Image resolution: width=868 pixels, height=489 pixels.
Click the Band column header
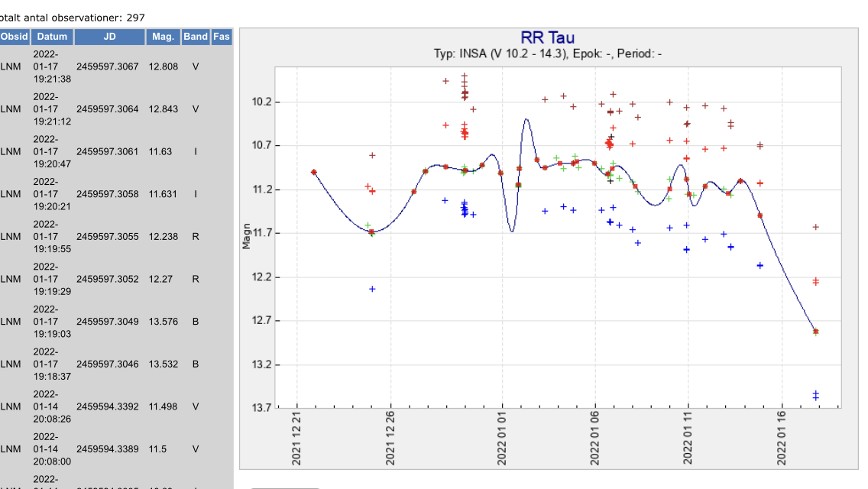[196, 37]
